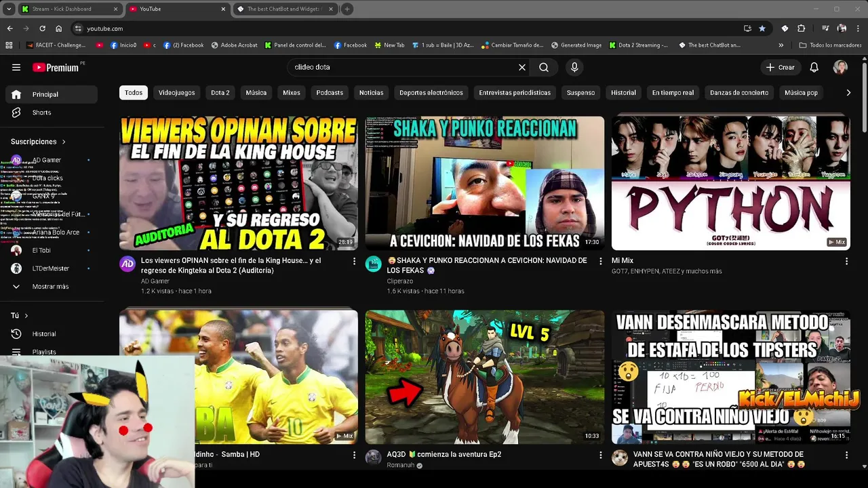868x488 pixels.
Task: Open the Chrome tab search dropdown
Action: (9, 9)
